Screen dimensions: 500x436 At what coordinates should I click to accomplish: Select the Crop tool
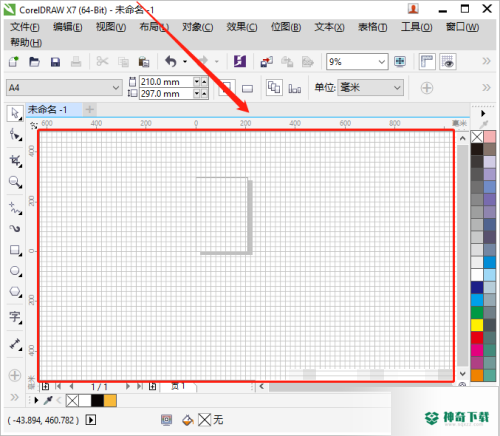pos(15,161)
